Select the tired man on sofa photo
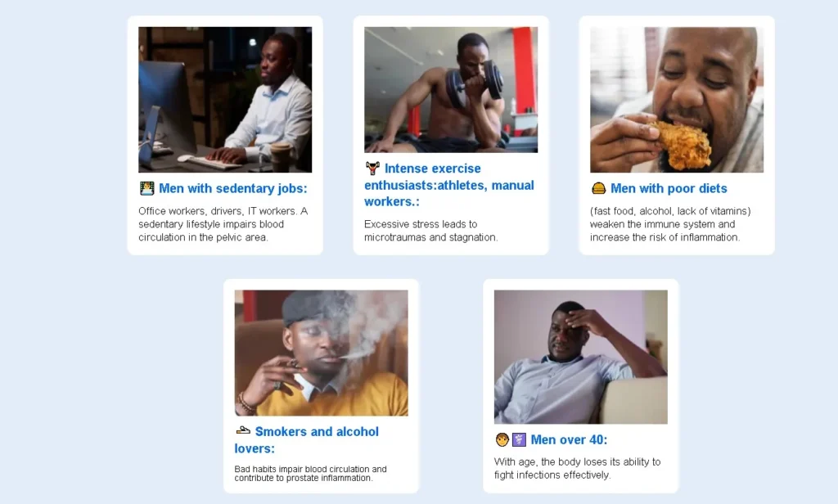Image resolution: width=838 pixels, height=504 pixels. pos(580,356)
